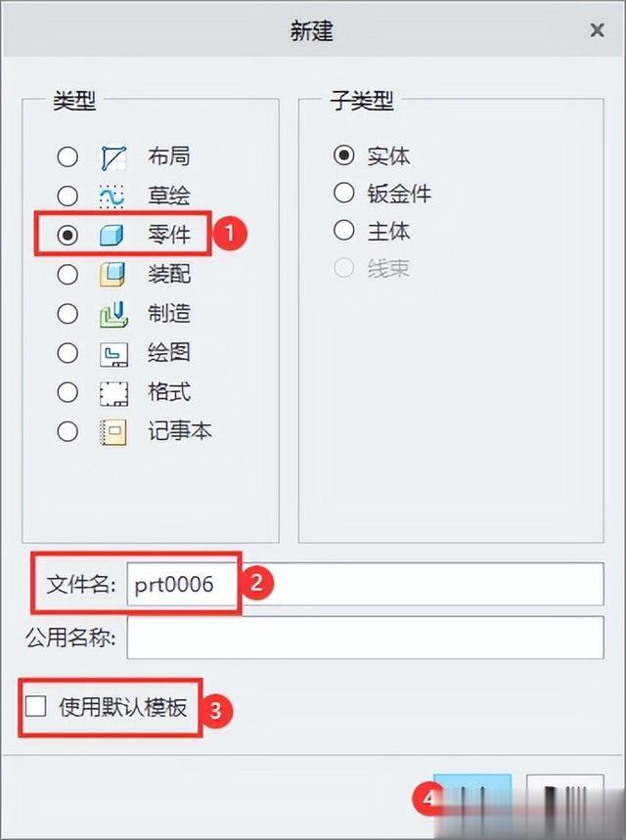Choose the 主体 subtype radio button
Screen dimensions: 626x840
(x=343, y=231)
